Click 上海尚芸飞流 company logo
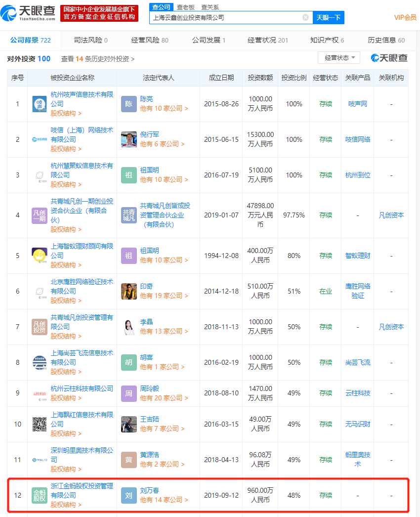 pyautogui.click(x=40, y=362)
